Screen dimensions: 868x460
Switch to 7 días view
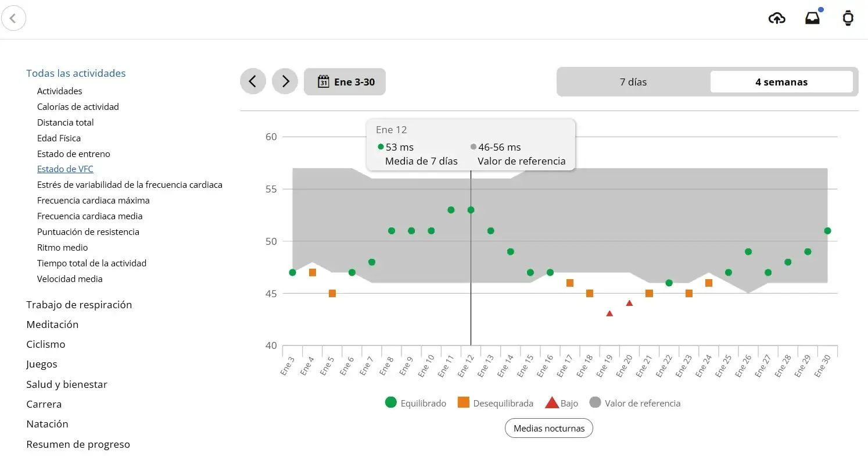click(633, 82)
